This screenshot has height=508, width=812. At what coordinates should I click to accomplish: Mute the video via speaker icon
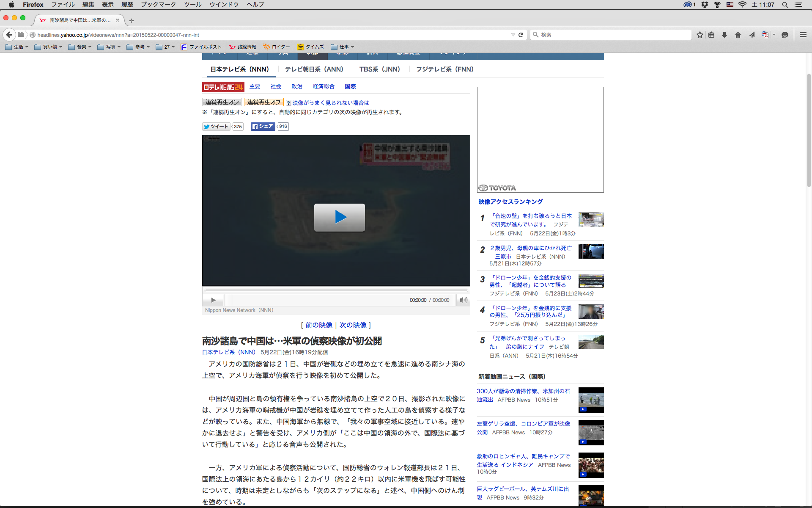463,300
